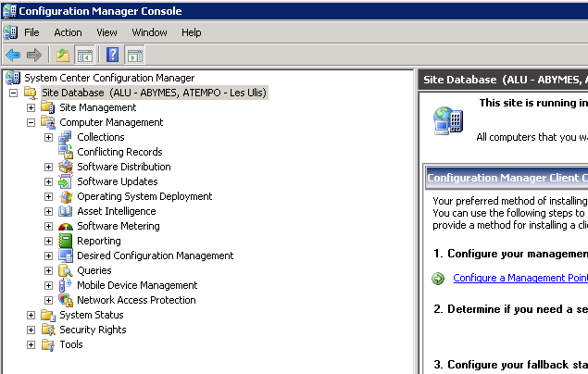Screen dimensions: 588x374
Task: Click the Network Access Protection shield icon
Action: point(65,300)
